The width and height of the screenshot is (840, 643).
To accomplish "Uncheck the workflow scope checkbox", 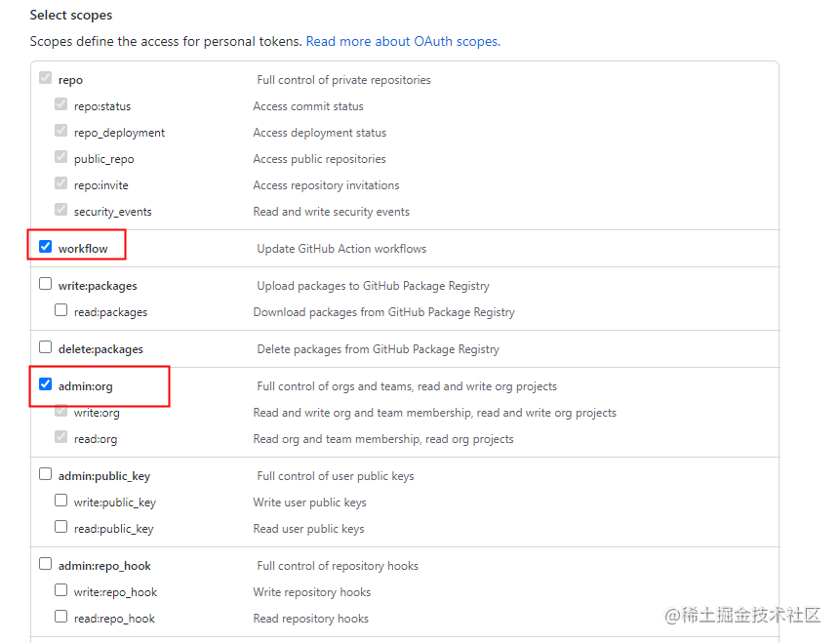I will point(46,247).
